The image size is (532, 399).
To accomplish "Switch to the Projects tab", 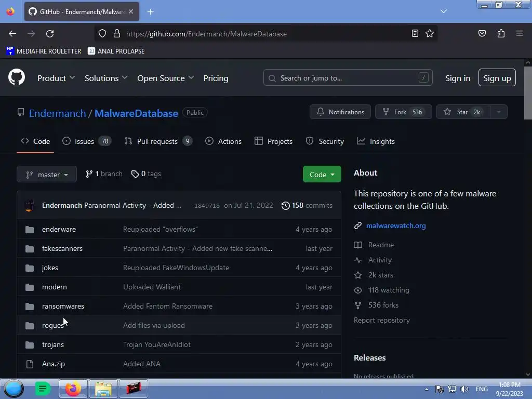I will coord(273,141).
